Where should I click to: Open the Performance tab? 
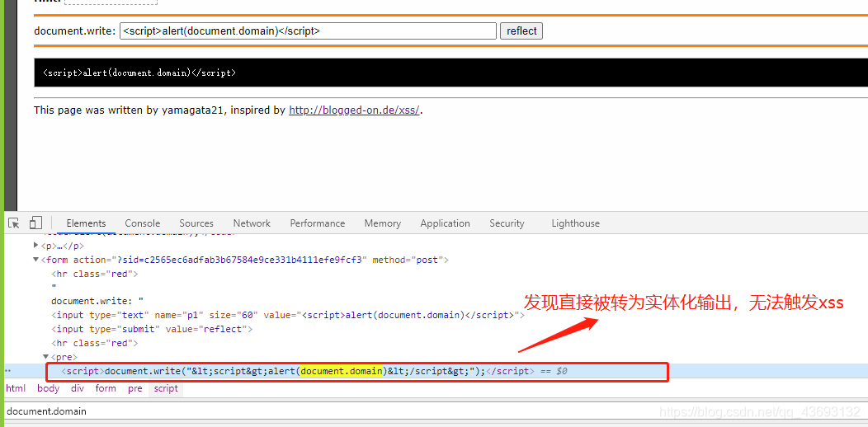317,223
